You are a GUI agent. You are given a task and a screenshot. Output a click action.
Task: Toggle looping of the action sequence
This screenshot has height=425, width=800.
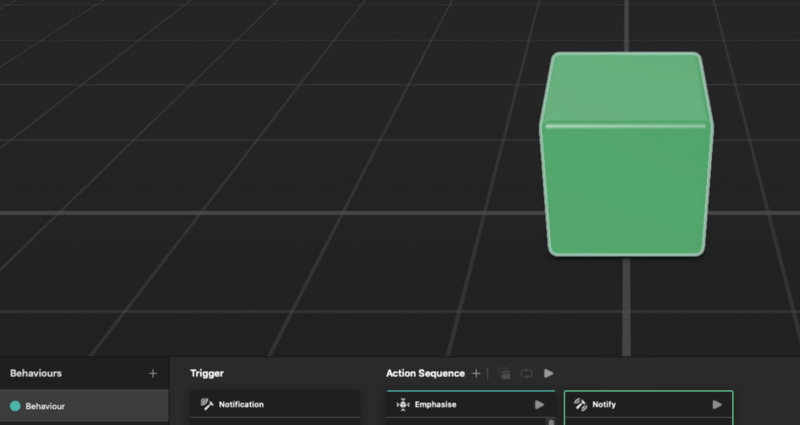coord(527,373)
